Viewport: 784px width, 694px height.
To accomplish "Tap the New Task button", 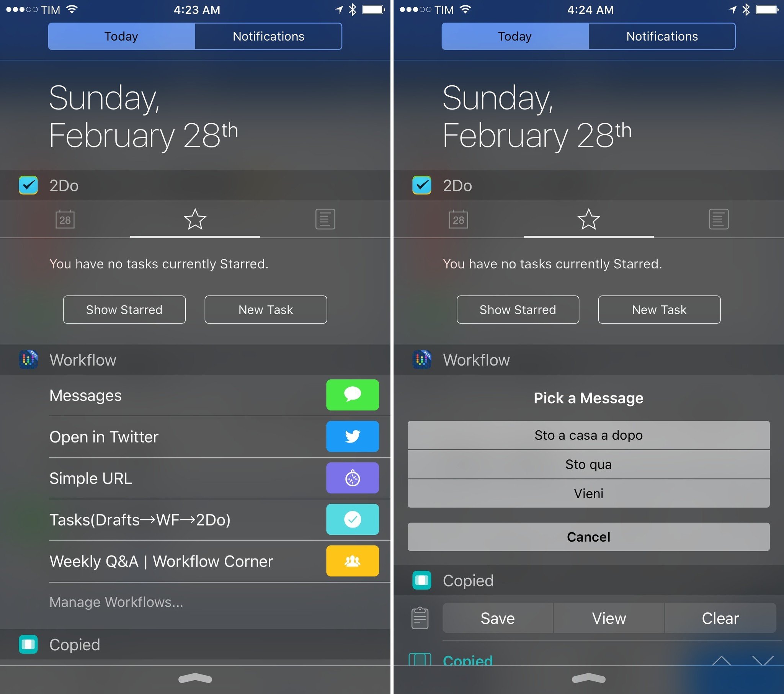I will click(x=265, y=309).
